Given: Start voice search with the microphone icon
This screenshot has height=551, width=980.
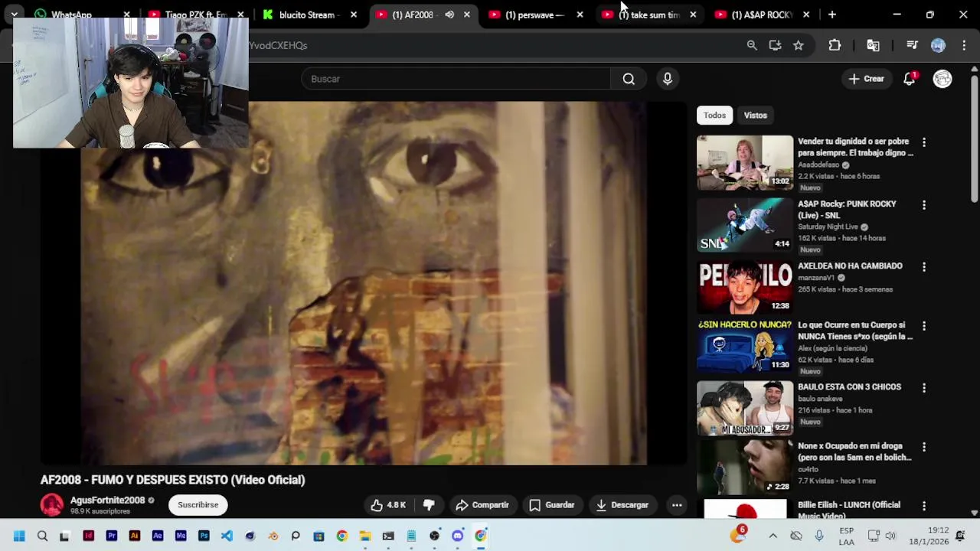Looking at the screenshot, I should (668, 79).
